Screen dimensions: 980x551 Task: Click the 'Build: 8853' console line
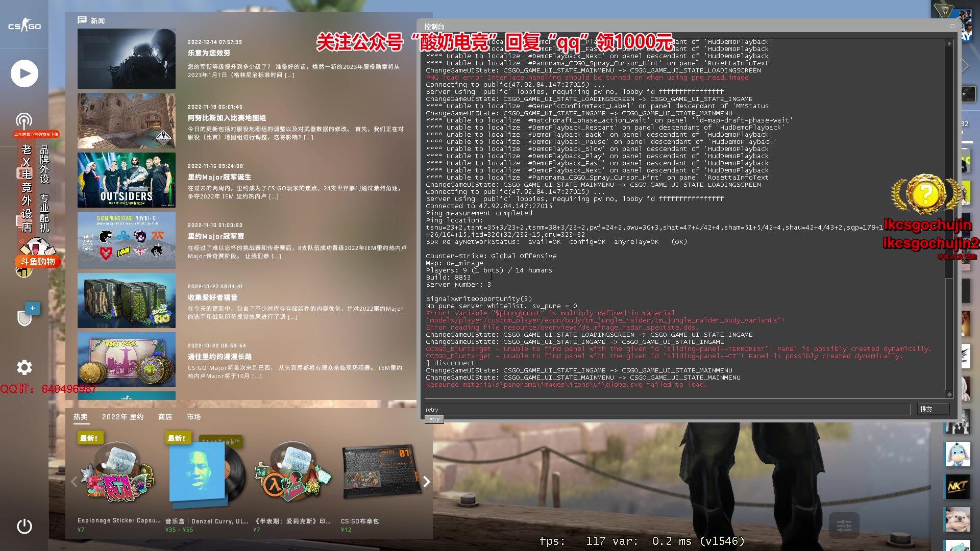click(x=448, y=278)
